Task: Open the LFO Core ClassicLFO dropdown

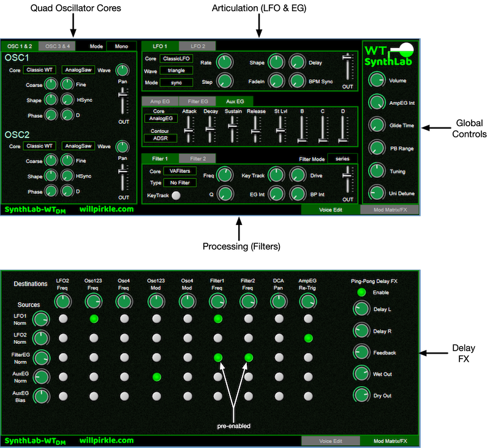Action: click(176, 58)
